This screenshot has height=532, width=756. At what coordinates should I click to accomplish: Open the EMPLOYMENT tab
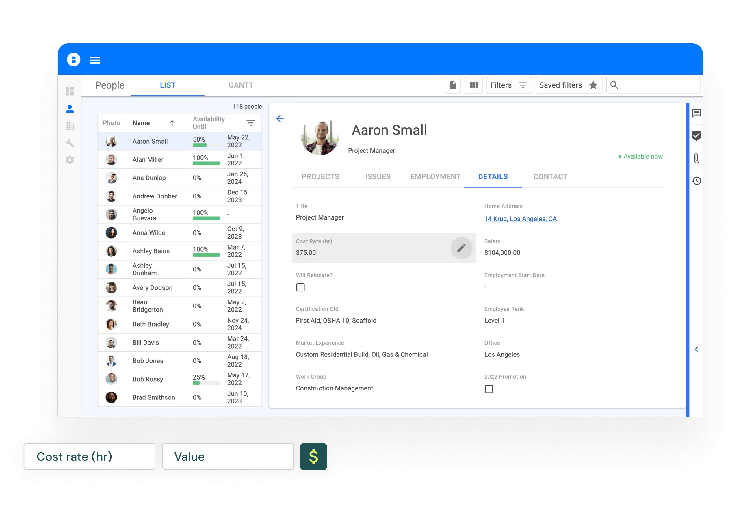click(x=435, y=177)
